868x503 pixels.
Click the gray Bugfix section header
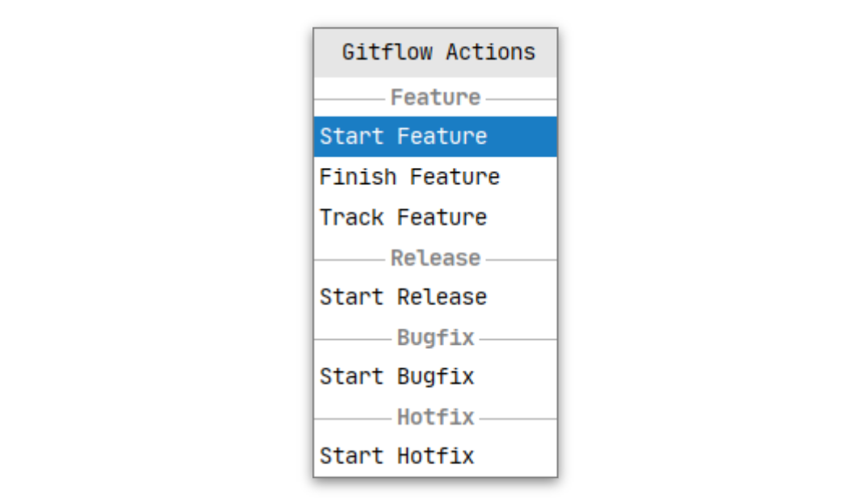436,337
